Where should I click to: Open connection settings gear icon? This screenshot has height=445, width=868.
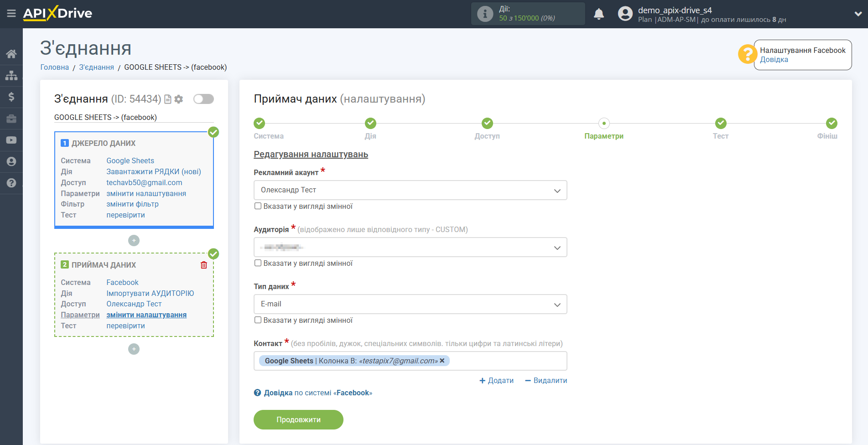(x=179, y=99)
